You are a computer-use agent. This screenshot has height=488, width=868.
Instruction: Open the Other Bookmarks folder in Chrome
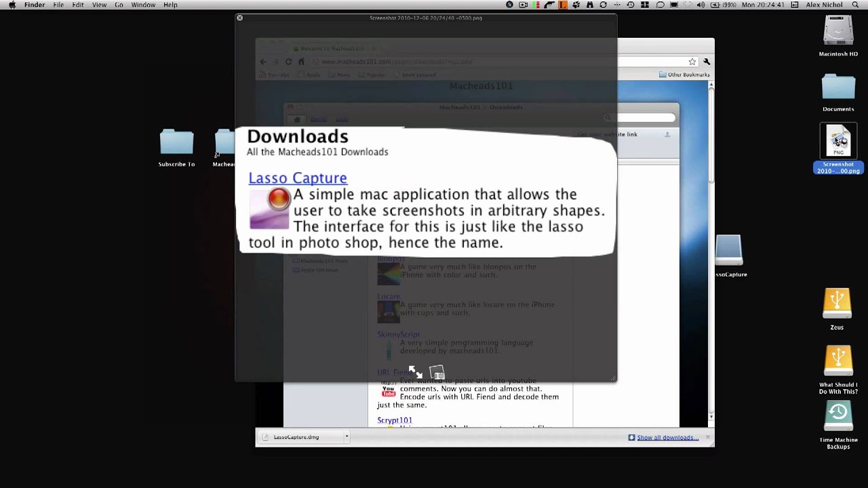(684, 75)
